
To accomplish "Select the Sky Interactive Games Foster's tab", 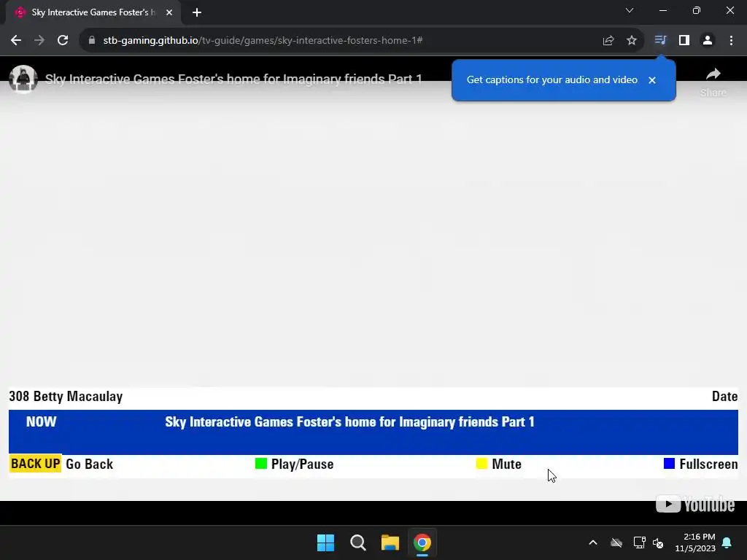I will coord(93,12).
